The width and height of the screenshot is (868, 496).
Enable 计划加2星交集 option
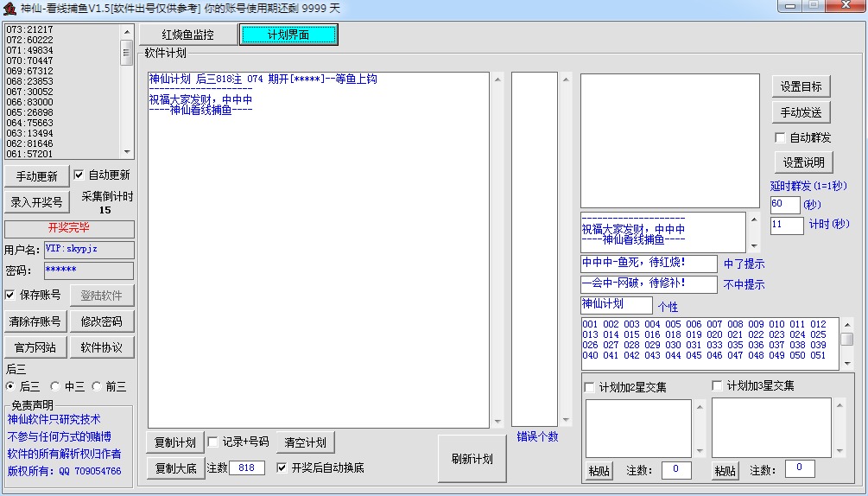(x=589, y=387)
